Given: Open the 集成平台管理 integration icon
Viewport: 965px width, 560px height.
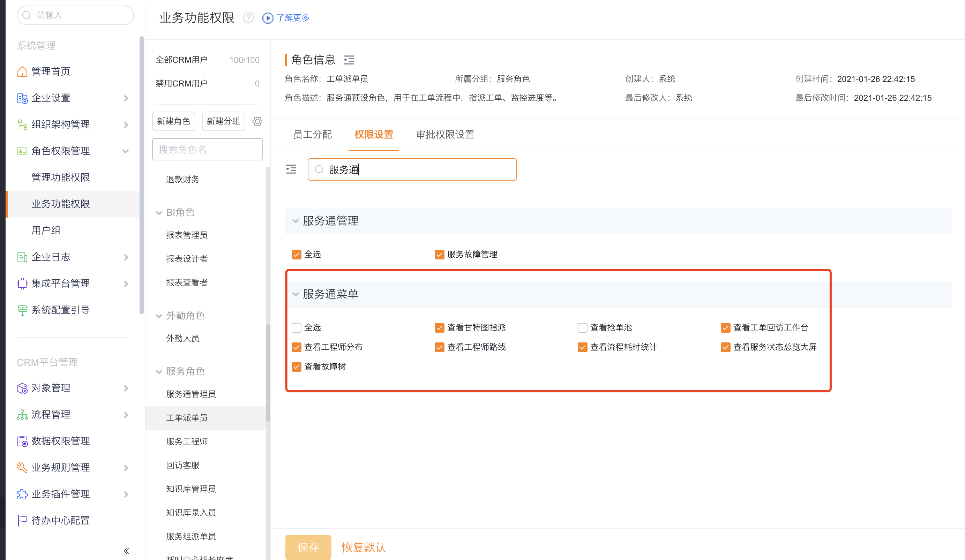Looking at the screenshot, I should tap(22, 283).
